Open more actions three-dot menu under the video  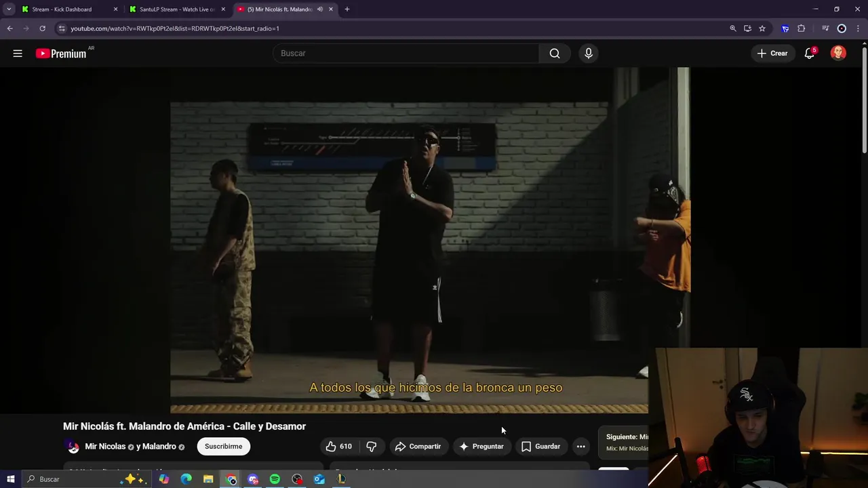[580, 446]
